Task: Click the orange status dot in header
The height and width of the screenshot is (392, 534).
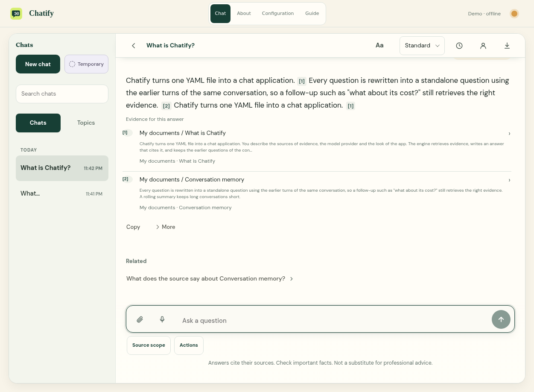Action: pos(514,14)
